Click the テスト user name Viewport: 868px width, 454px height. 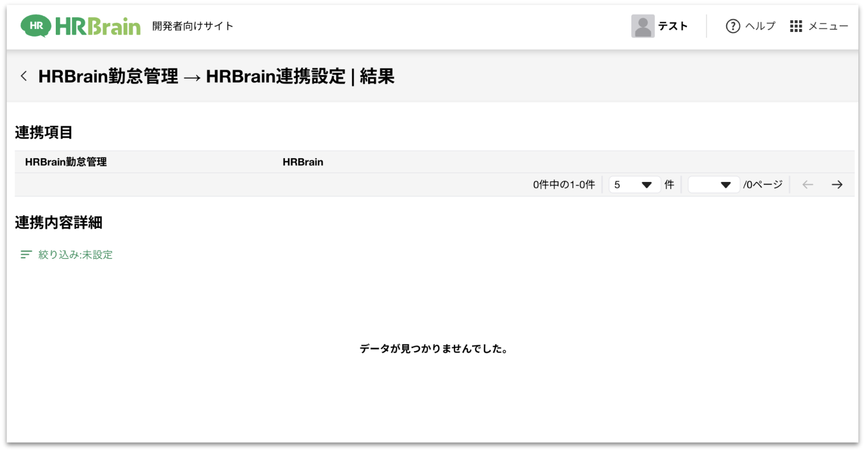(x=673, y=26)
